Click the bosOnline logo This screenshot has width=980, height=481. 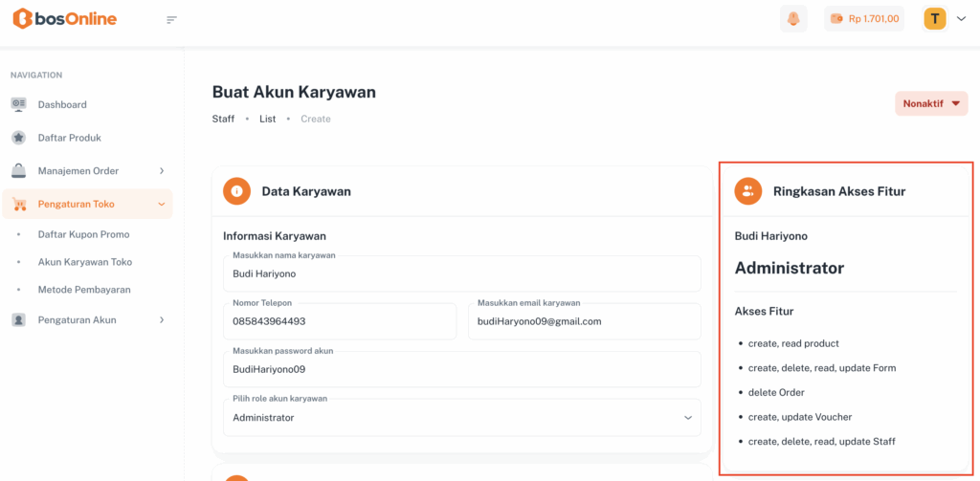(x=65, y=18)
